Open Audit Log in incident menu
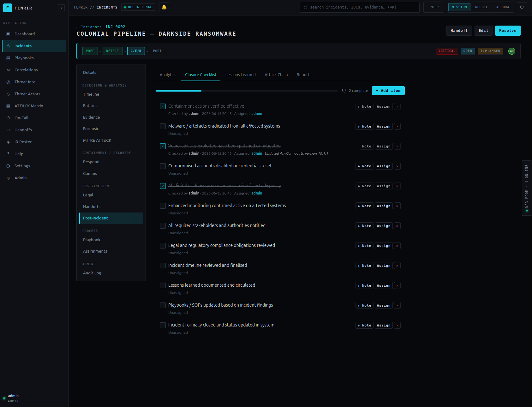Image resolution: width=532 pixels, height=407 pixels. (x=111, y=273)
